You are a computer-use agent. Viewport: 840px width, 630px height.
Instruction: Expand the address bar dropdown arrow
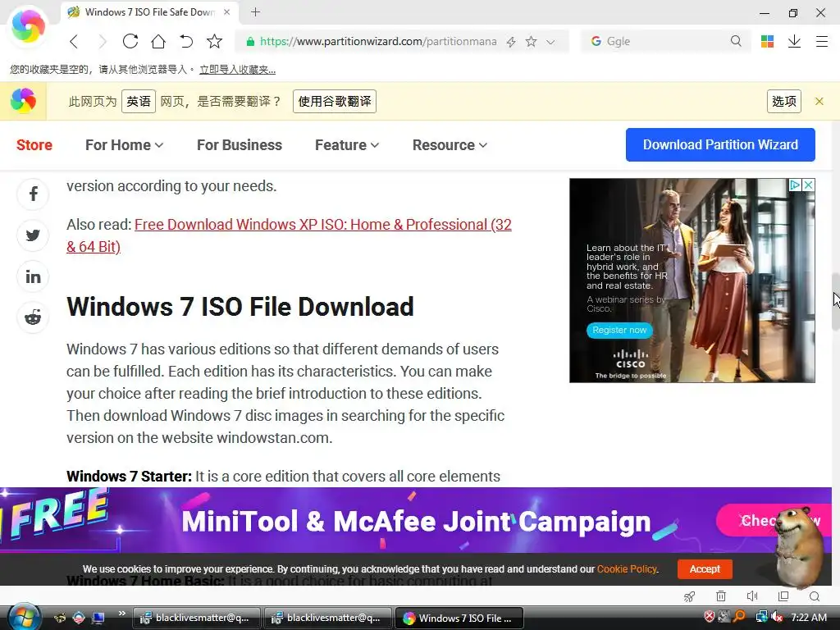pos(550,42)
